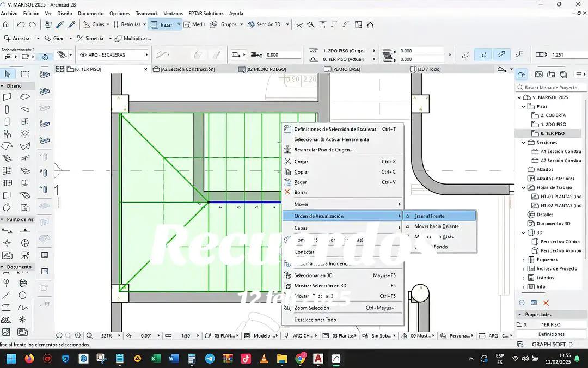Click the Redo arrow icon
Screen dimensions: 588x368
pos(33,24)
